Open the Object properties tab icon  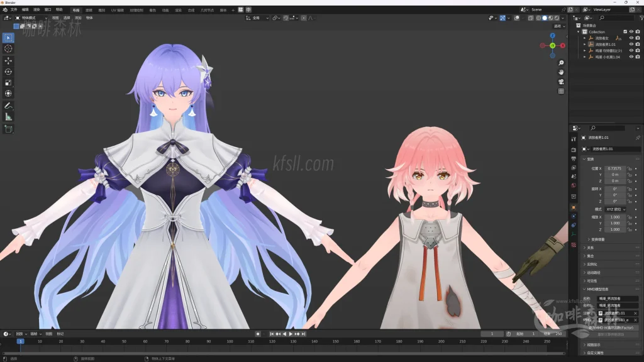(574, 207)
